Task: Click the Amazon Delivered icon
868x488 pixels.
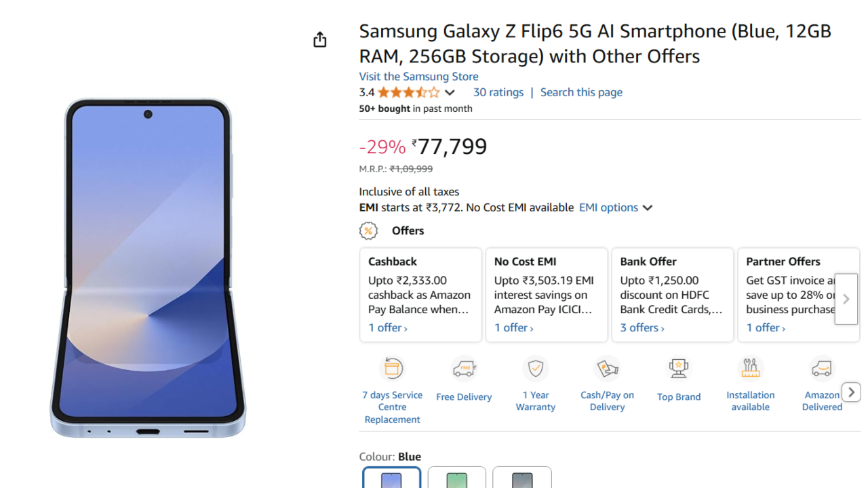Action: pos(822,368)
